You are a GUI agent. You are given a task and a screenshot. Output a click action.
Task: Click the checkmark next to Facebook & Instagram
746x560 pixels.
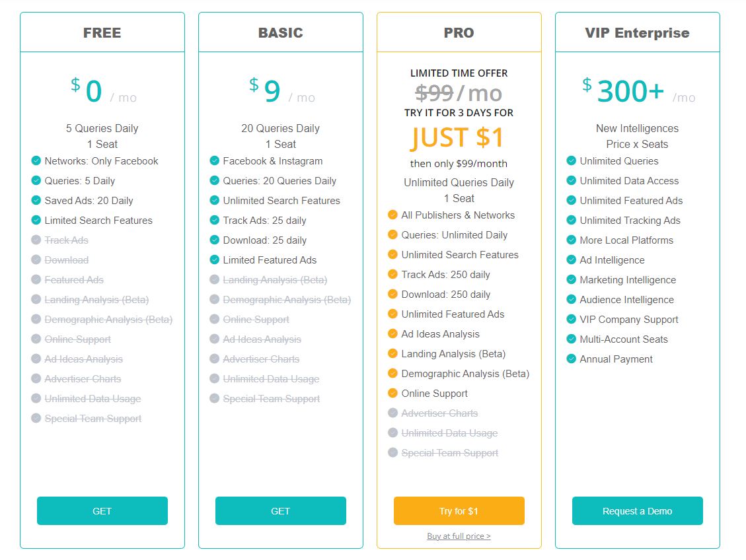(x=214, y=160)
